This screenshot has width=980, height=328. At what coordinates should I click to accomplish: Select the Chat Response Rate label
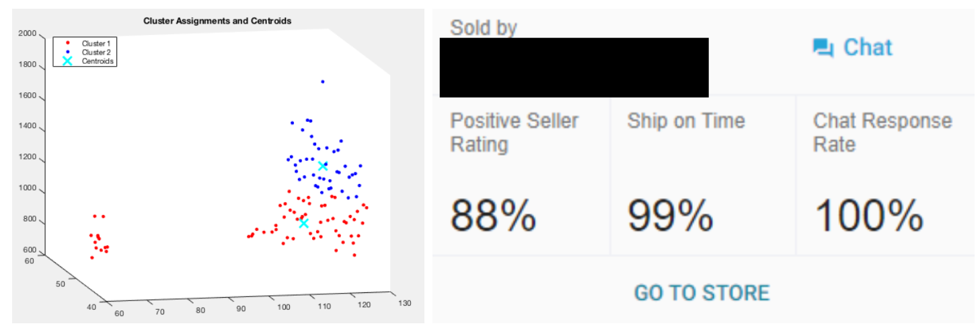click(x=882, y=133)
